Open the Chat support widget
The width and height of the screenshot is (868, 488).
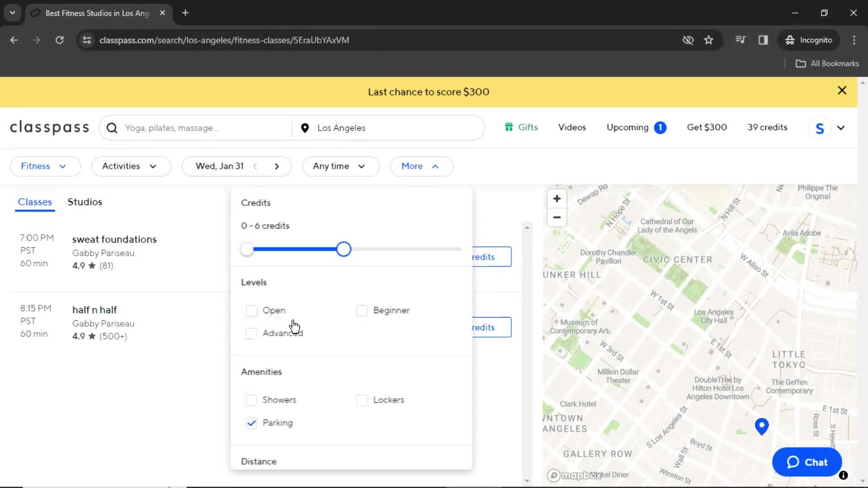point(807,462)
